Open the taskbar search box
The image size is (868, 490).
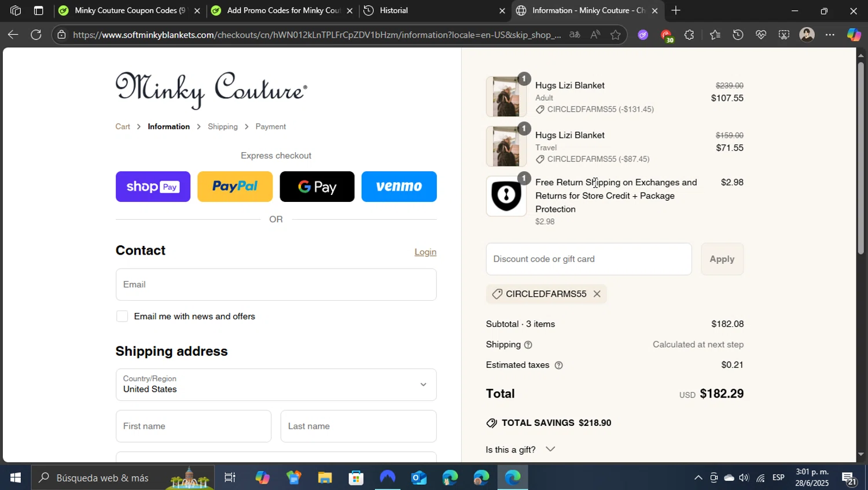[123, 478]
